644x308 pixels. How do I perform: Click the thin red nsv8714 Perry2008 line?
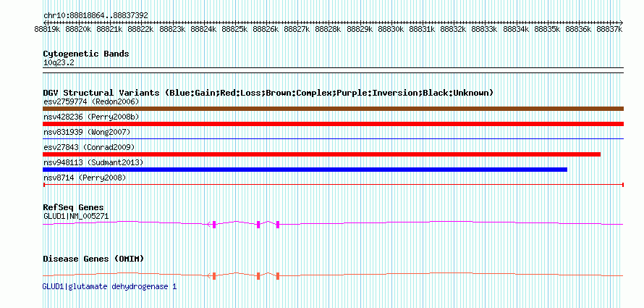click(333, 185)
